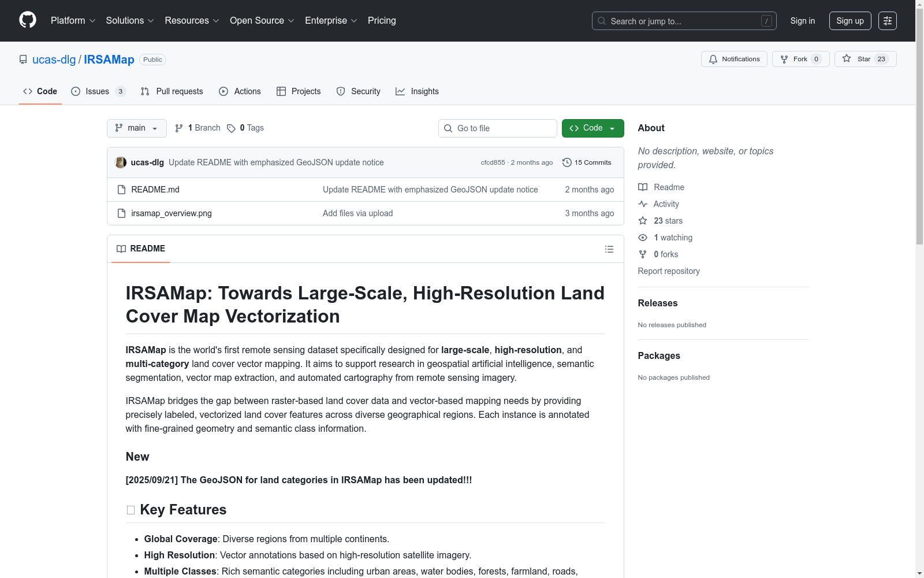Click the Sign in link
The height and width of the screenshot is (578, 924).
(x=803, y=21)
